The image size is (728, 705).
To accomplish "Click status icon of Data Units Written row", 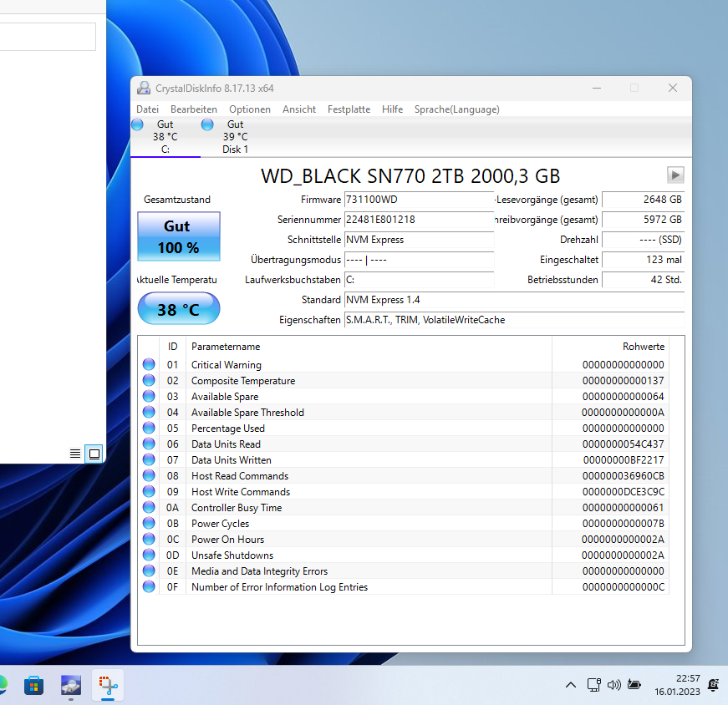I will 149,459.
